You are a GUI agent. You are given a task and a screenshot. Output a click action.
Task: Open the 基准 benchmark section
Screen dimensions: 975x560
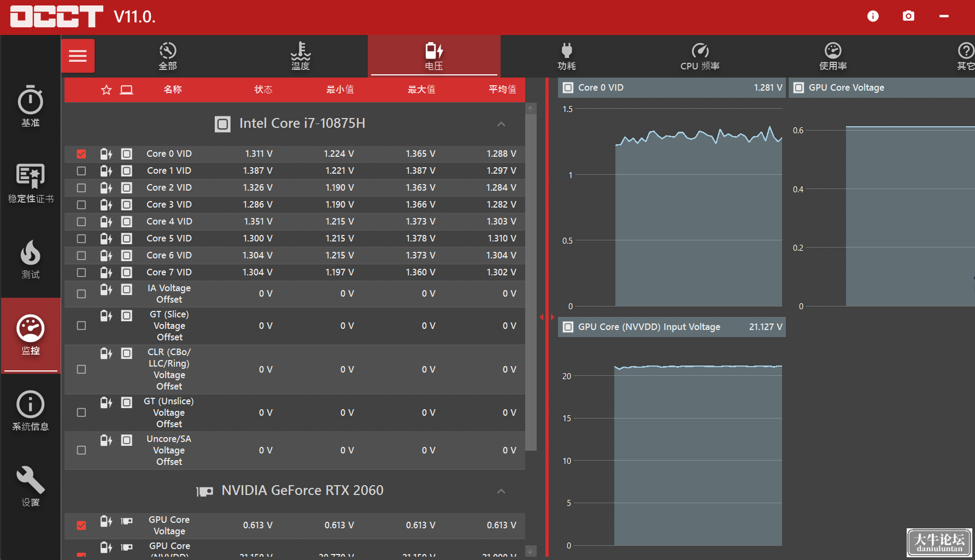pyautogui.click(x=31, y=107)
